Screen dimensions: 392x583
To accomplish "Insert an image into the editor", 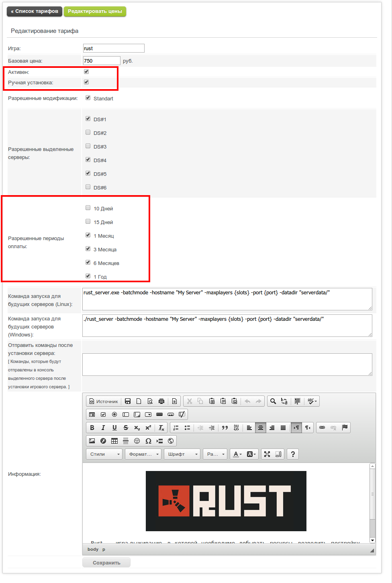I will coord(92,441).
